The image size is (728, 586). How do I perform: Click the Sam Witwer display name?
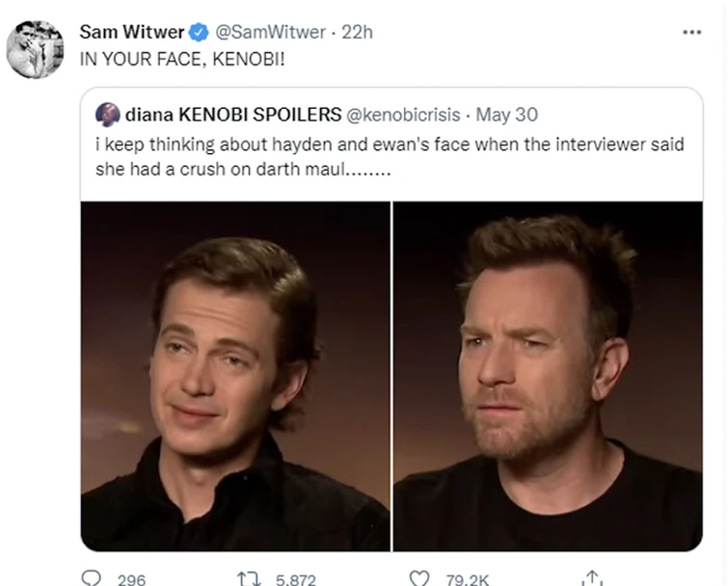[x=133, y=32]
